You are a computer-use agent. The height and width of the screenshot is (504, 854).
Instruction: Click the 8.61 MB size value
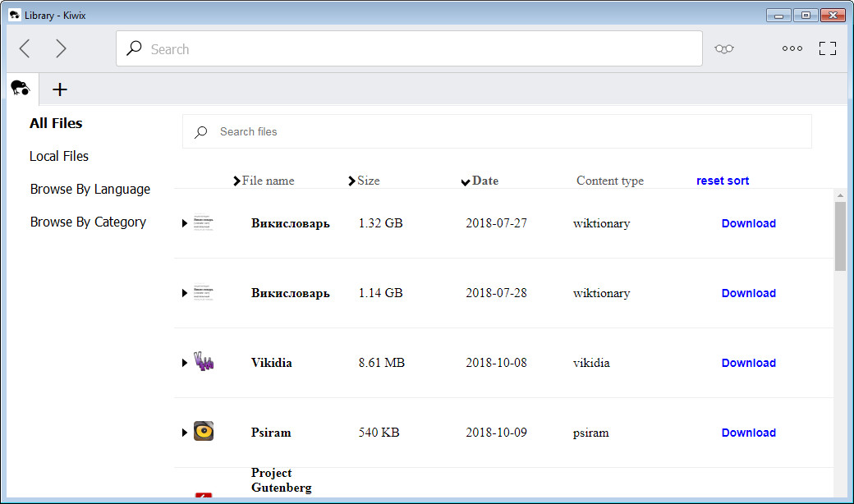pos(381,363)
